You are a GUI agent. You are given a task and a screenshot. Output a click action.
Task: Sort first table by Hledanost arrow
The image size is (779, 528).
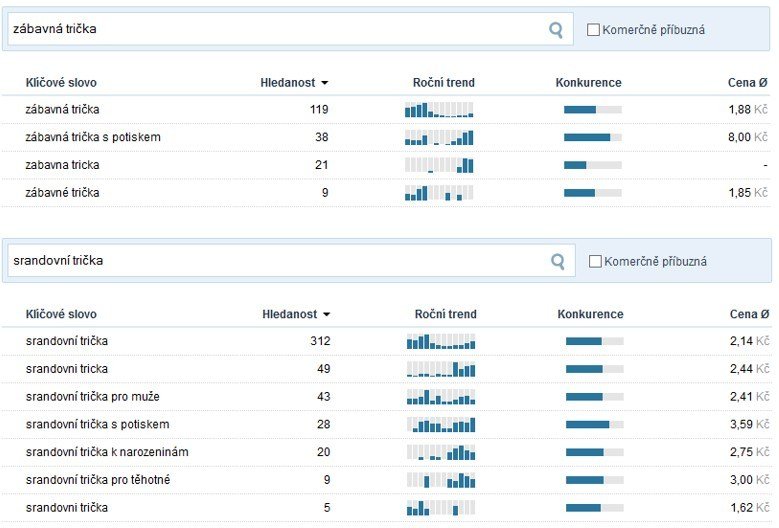(x=324, y=83)
